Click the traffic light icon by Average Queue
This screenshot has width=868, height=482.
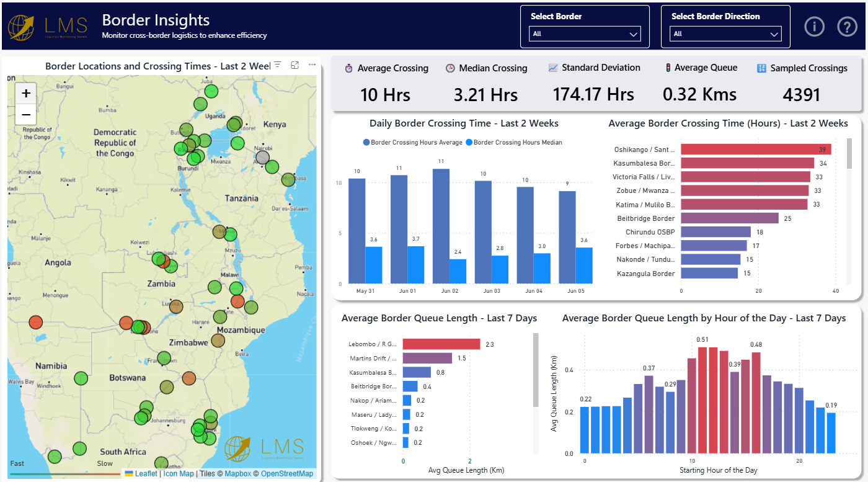(668, 68)
